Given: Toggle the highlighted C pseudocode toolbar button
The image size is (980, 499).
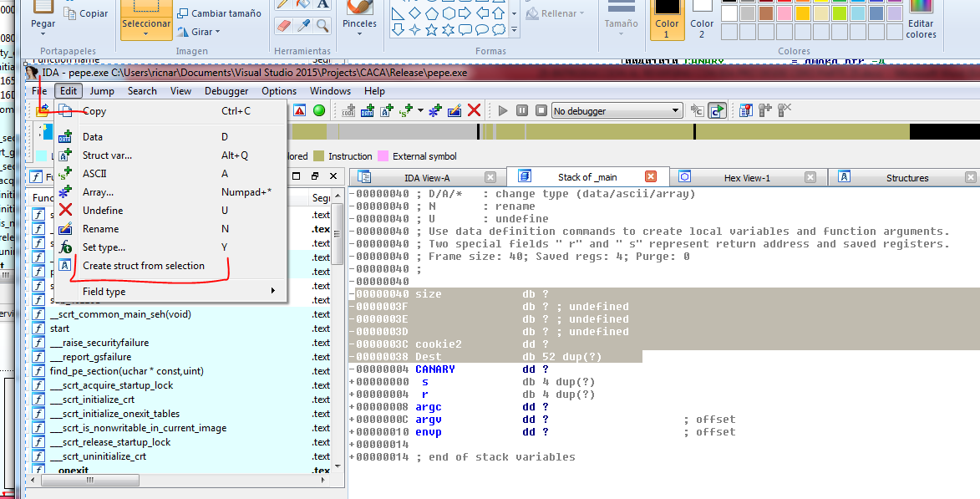Looking at the screenshot, I should pyautogui.click(x=717, y=110).
